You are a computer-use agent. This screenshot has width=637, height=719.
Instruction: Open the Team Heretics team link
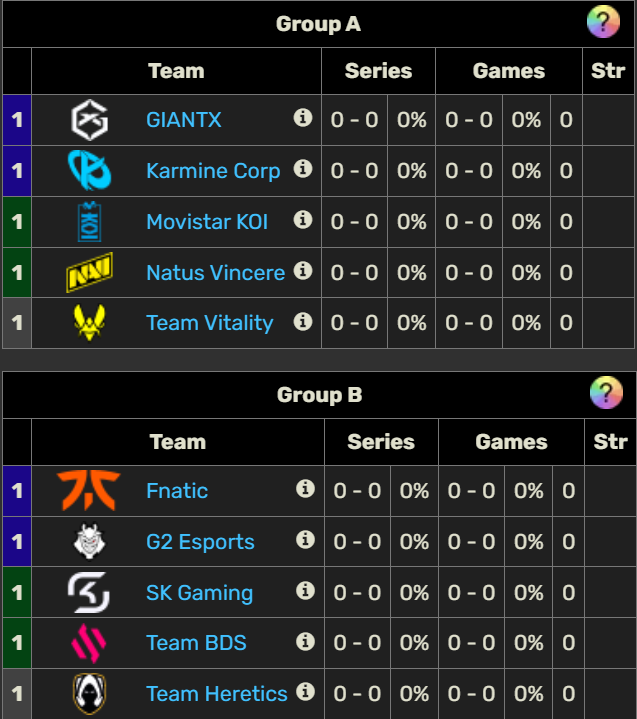pos(216,694)
